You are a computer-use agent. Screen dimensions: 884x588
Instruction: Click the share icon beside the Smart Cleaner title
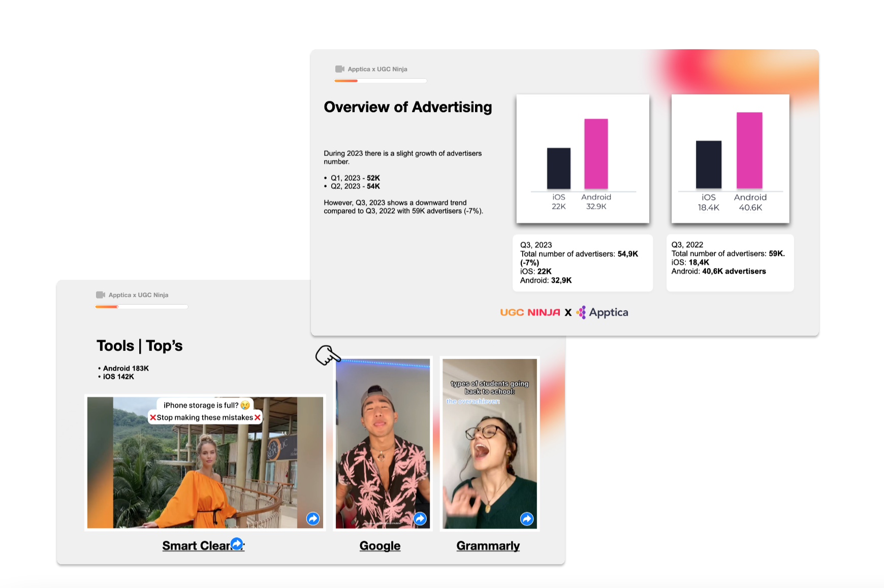coord(237,544)
